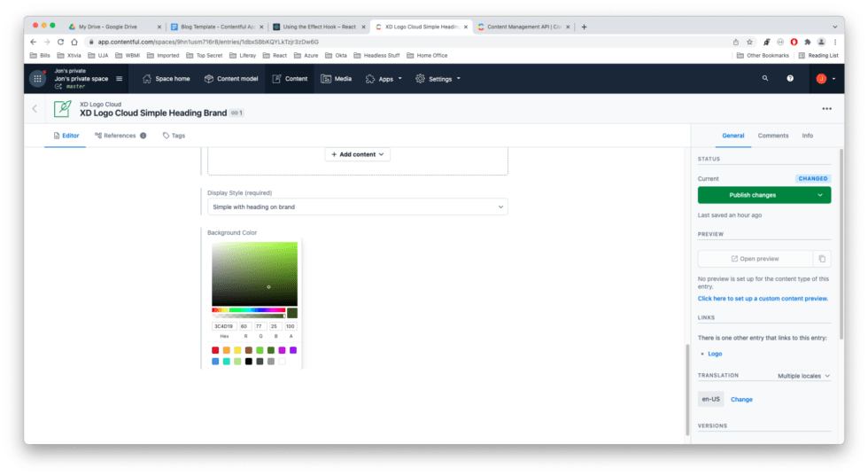Select the blue preset swatch

(x=215, y=362)
